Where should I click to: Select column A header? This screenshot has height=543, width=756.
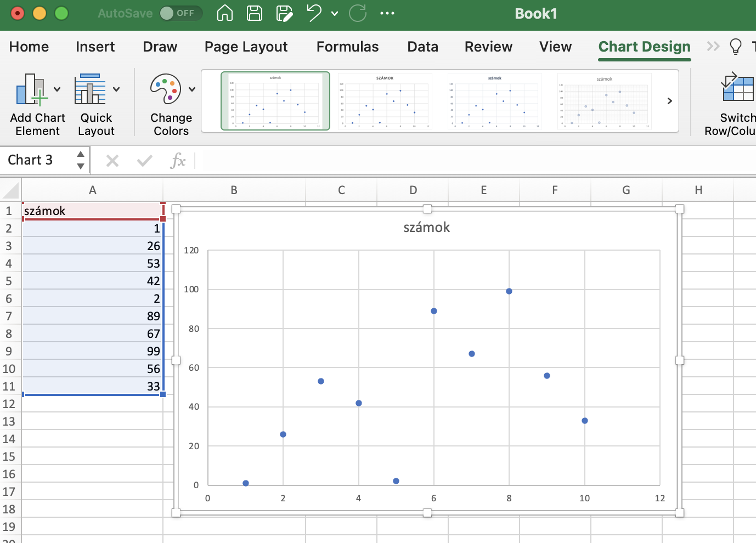[x=92, y=190]
